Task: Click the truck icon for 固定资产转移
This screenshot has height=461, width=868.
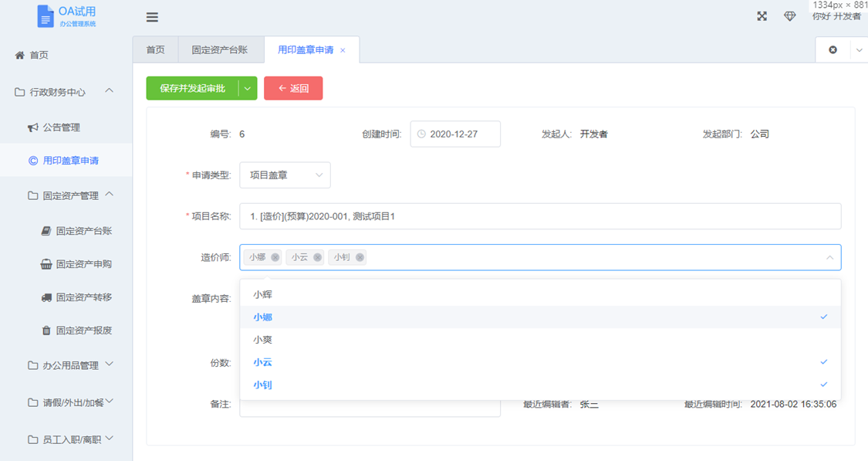Action: click(x=46, y=297)
